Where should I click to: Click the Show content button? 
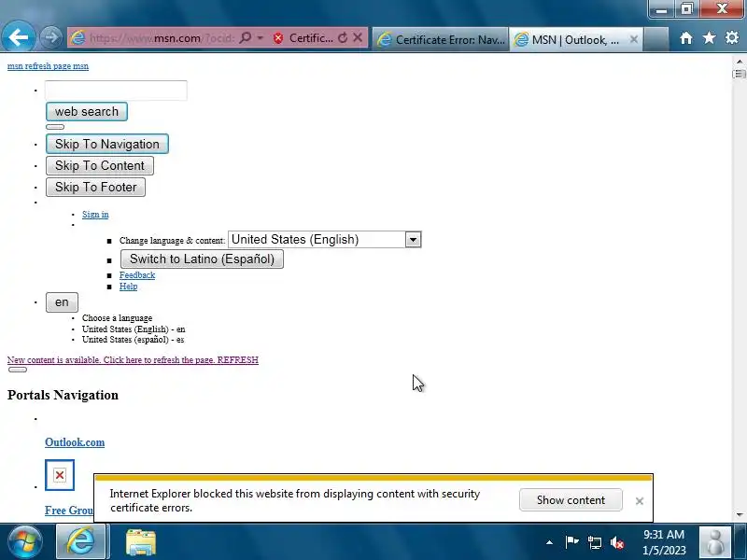pyautogui.click(x=571, y=500)
